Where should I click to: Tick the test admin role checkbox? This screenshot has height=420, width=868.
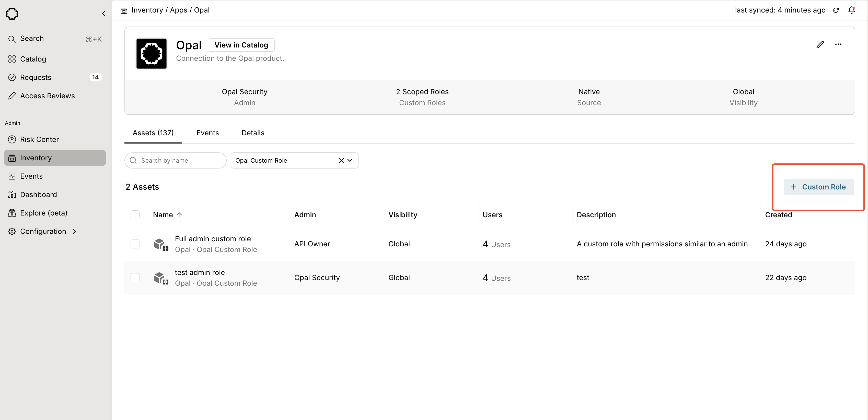(135, 278)
